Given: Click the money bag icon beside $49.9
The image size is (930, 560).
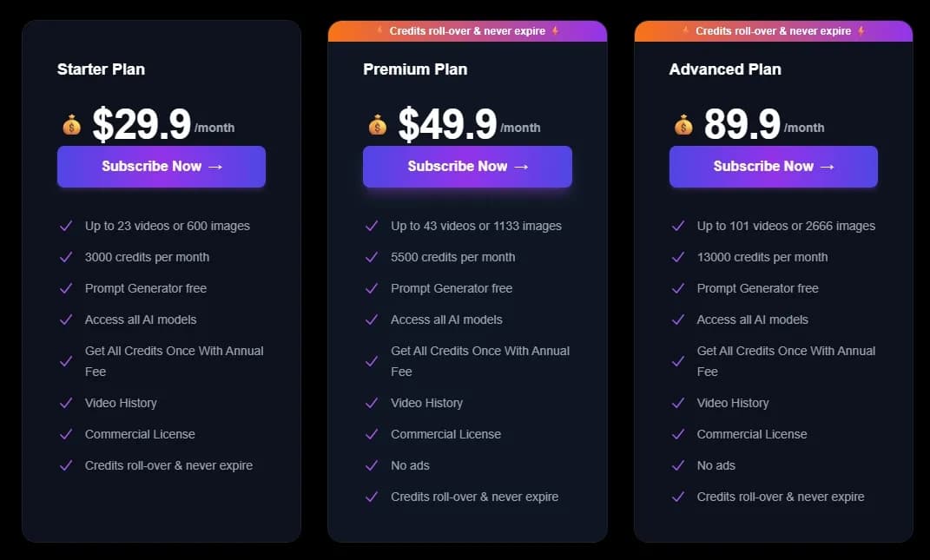Looking at the screenshot, I should coord(377,126).
